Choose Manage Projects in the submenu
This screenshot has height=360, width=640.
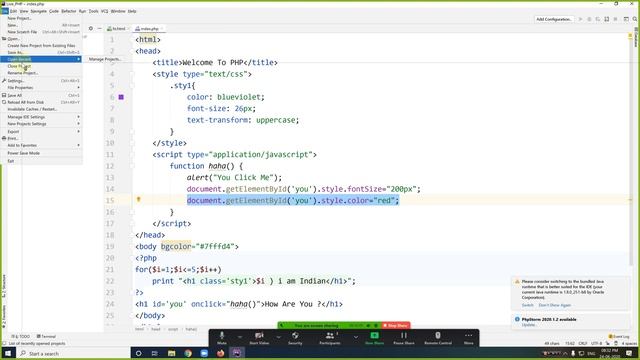point(105,59)
